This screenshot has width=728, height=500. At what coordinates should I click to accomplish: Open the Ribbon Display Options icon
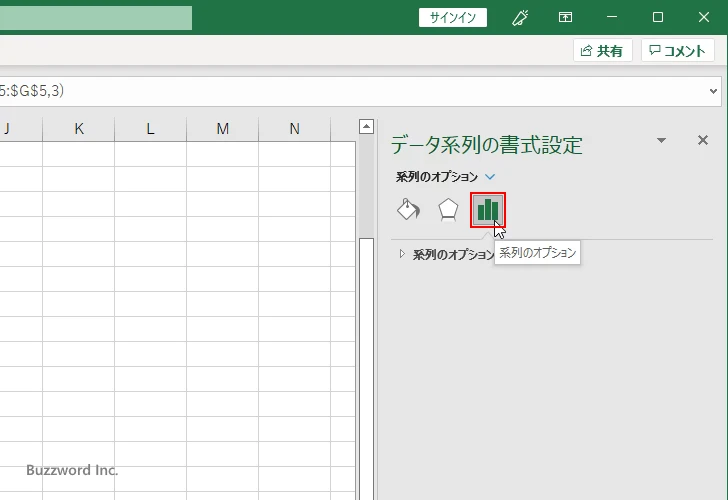(x=566, y=17)
